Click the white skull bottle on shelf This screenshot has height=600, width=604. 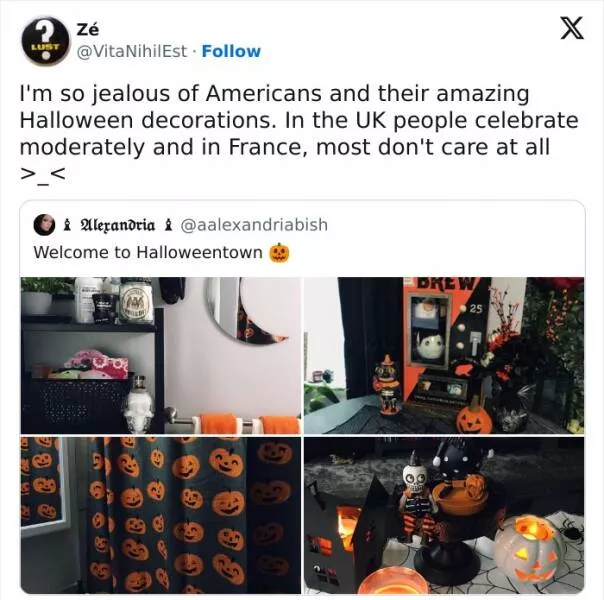(x=138, y=406)
